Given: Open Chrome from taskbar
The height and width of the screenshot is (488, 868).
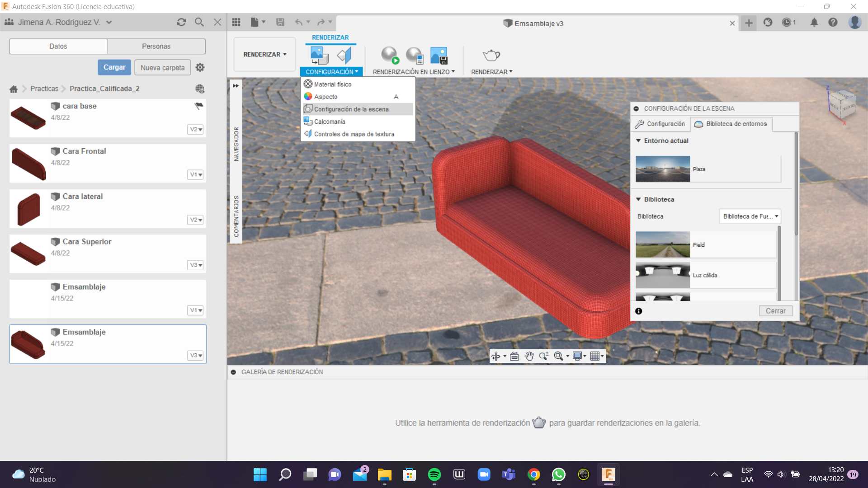Looking at the screenshot, I should 534,474.
